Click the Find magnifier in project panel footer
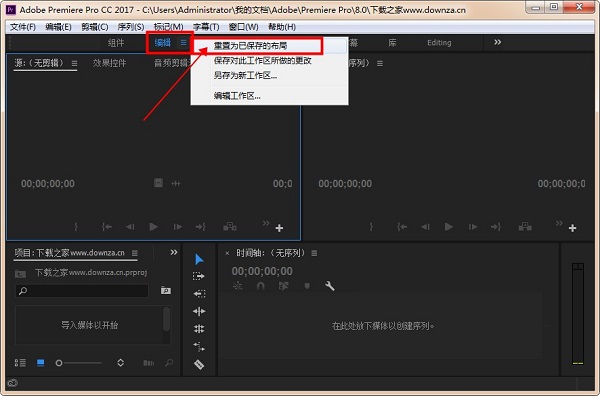Viewport: 600px width, 396px height. [169, 363]
